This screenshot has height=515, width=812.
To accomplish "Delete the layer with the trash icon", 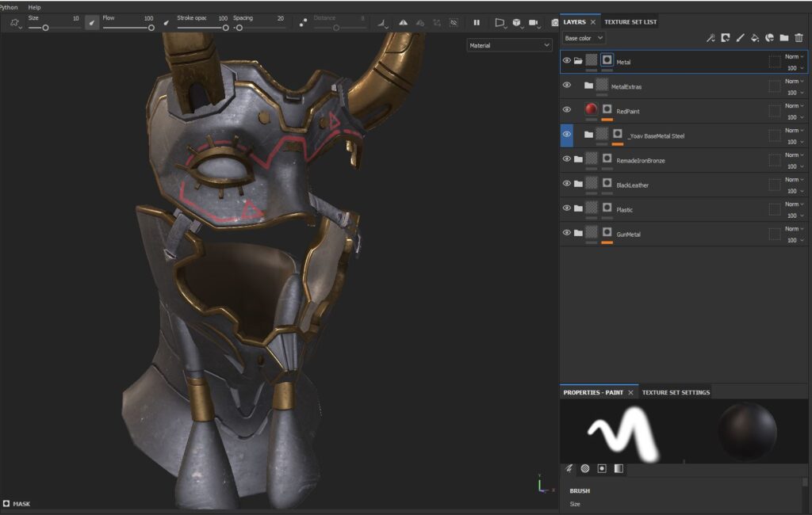I will tap(799, 38).
